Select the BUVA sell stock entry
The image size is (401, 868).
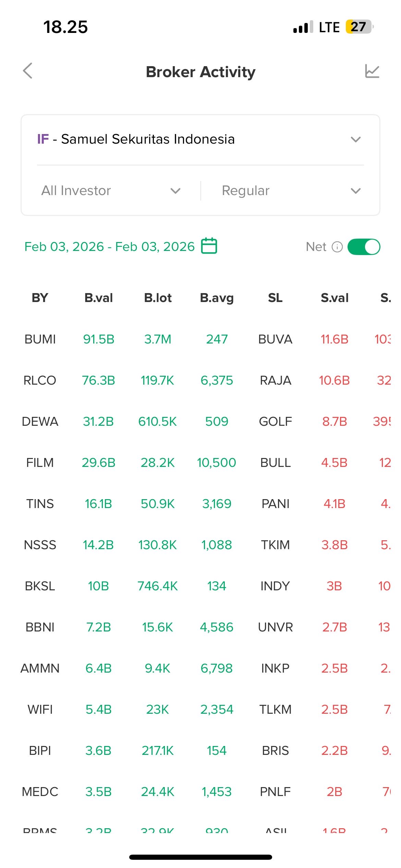275,339
